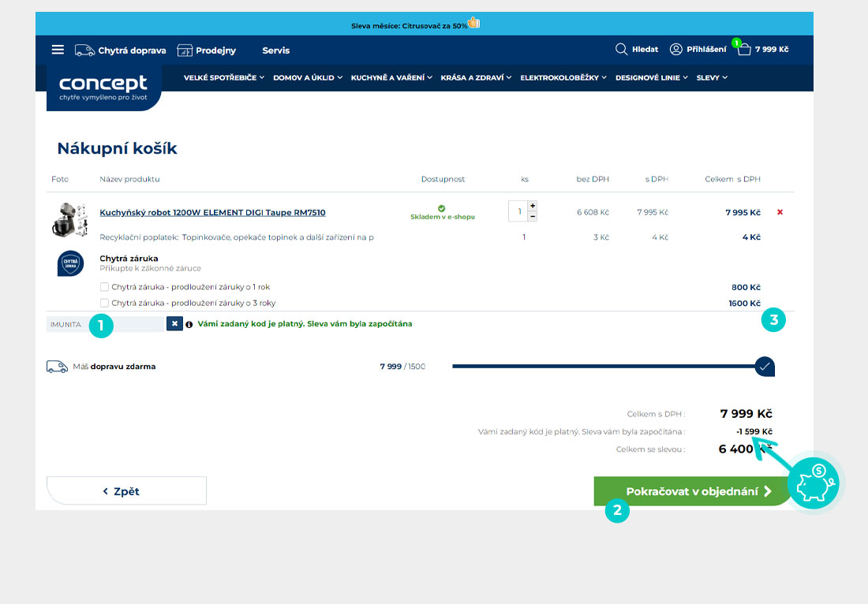
Task: Clear the IMUNITA coupon code
Action: tap(174, 324)
